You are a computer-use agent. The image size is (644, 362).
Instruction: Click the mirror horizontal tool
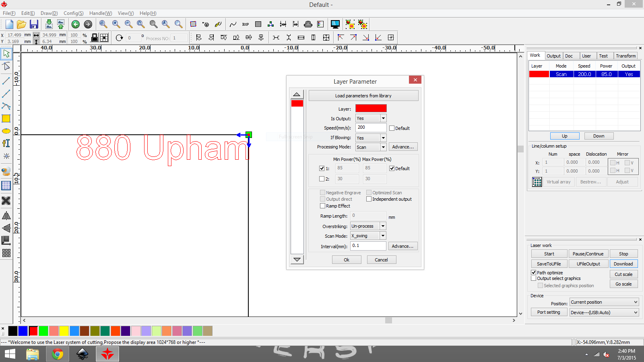pos(6,216)
